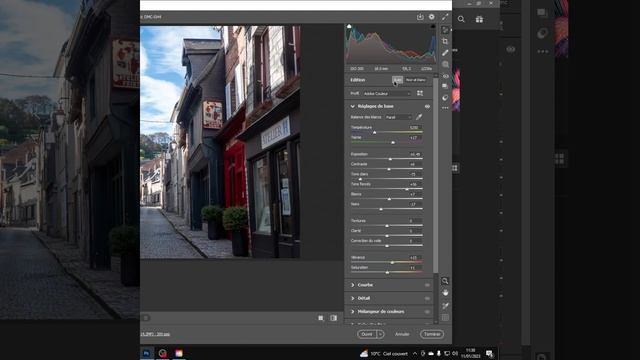Click on the Vibrance slider

pos(387,262)
